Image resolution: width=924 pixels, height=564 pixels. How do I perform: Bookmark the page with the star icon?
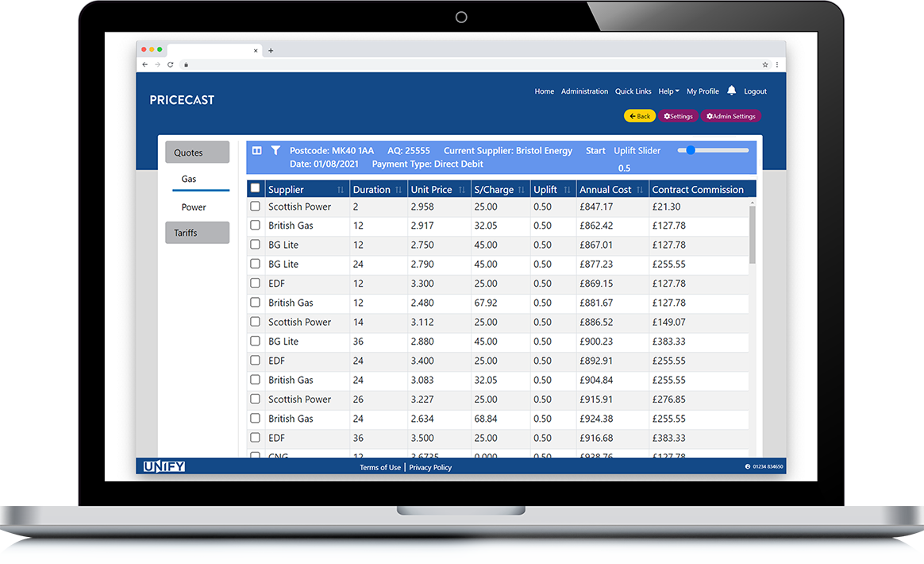tap(765, 65)
